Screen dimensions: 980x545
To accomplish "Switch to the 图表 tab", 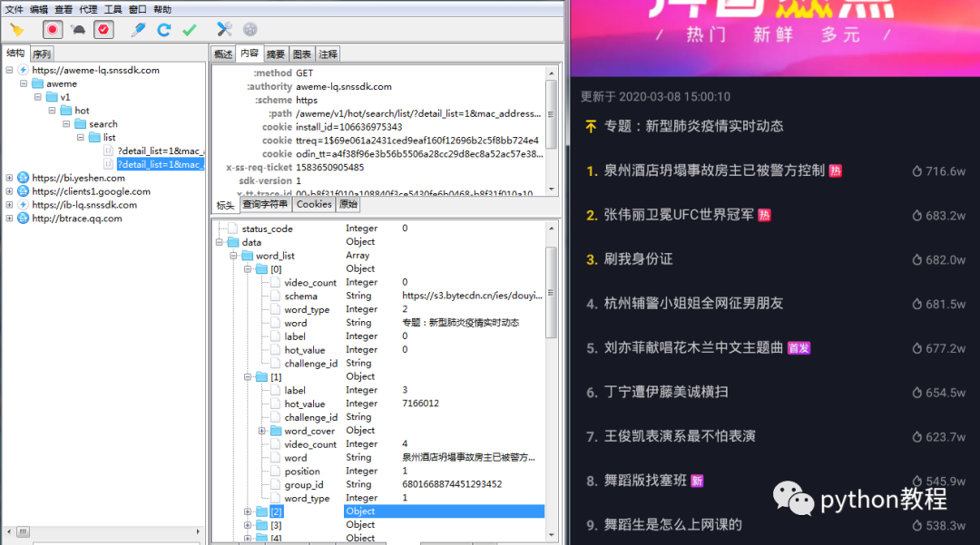I will click(x=302, y=54).
